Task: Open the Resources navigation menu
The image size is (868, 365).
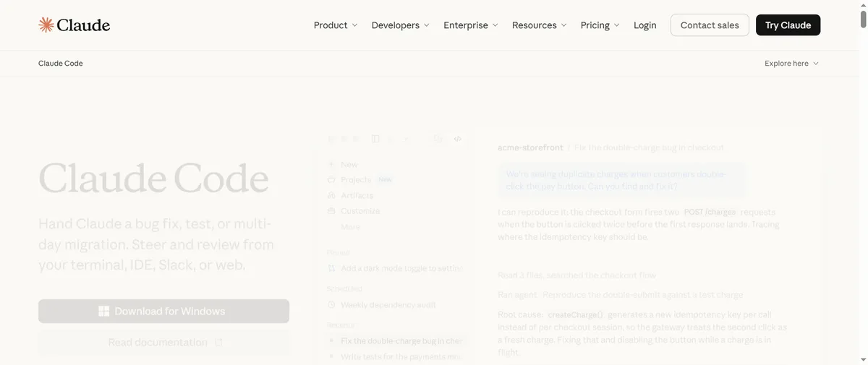Action: click(540, 25)
